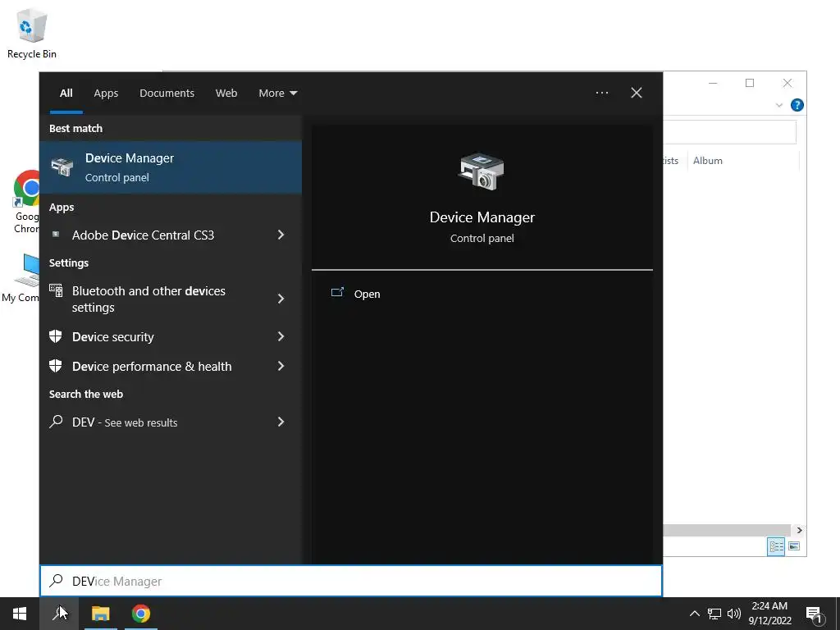Select the Recycle Bin desktop icon
The image size is (840, 630).
coord(32,34)
